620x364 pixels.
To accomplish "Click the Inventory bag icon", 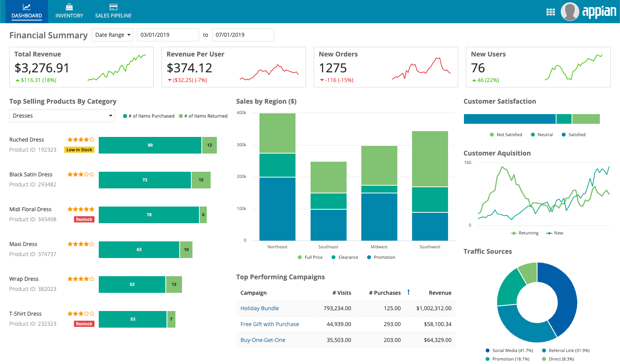I will [x=69, y=7].
